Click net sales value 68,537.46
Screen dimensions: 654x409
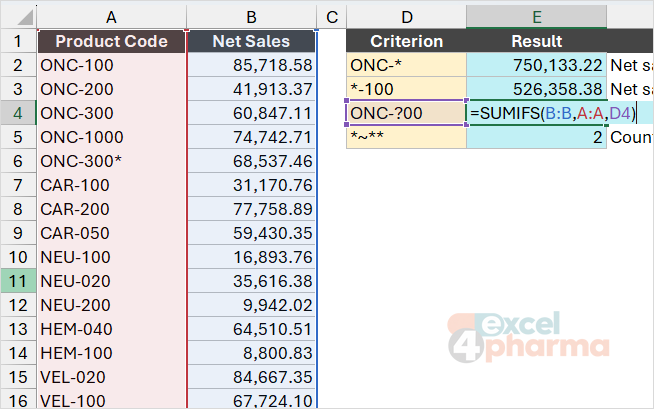pos(252,161)
